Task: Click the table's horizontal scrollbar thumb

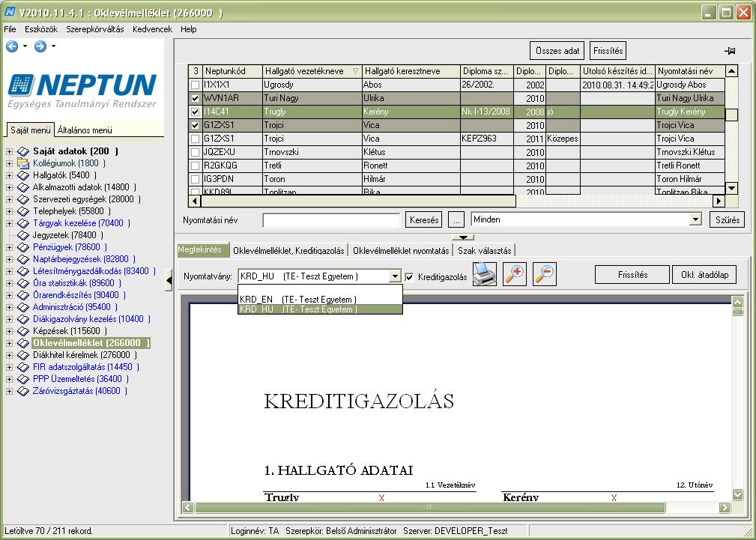Action: tap(358, 201)
